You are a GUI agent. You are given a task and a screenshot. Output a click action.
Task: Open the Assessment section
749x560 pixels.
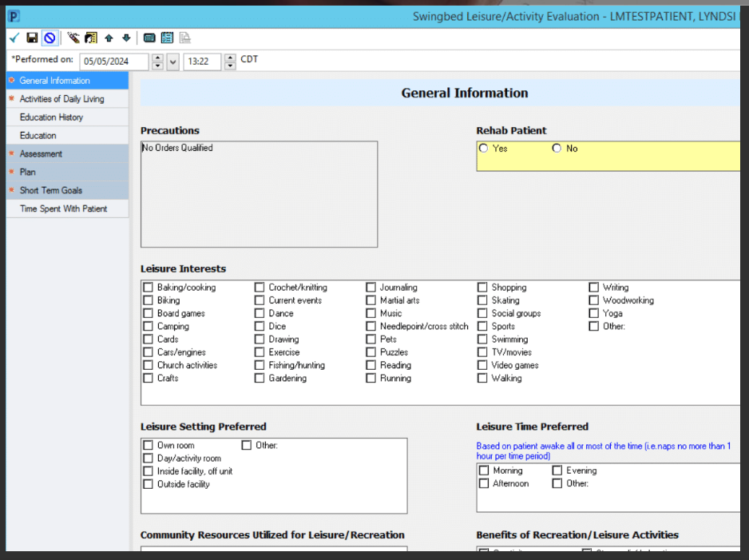(67, 154)
